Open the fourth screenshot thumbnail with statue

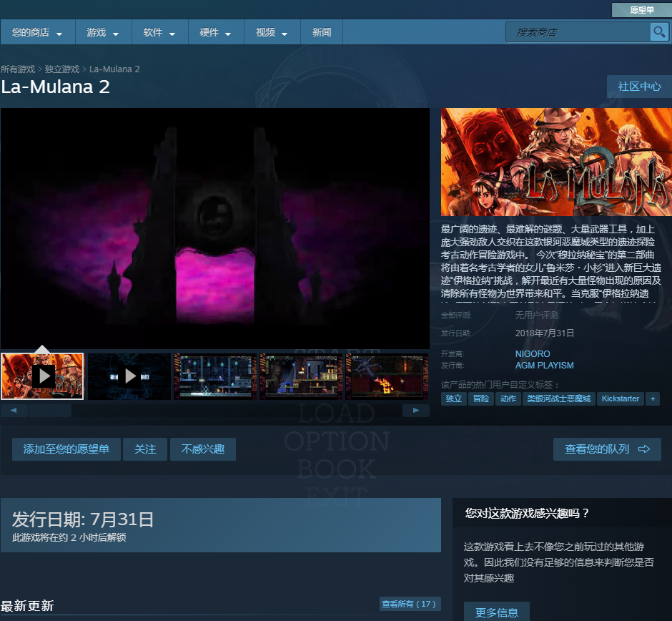(301, 376)
